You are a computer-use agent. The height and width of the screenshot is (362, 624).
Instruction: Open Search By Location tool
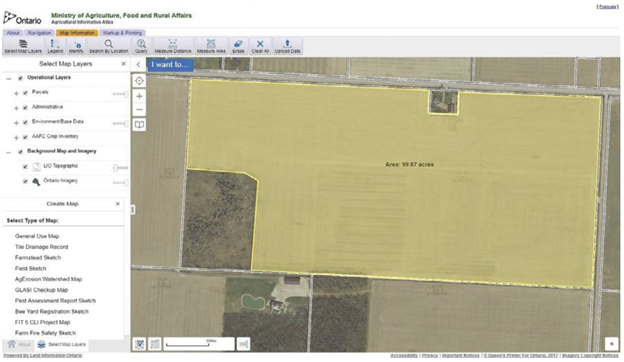coord(108,46)
